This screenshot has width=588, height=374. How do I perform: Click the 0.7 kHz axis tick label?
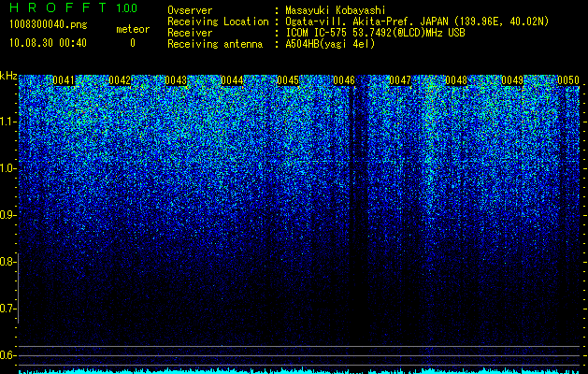point(7,309)
